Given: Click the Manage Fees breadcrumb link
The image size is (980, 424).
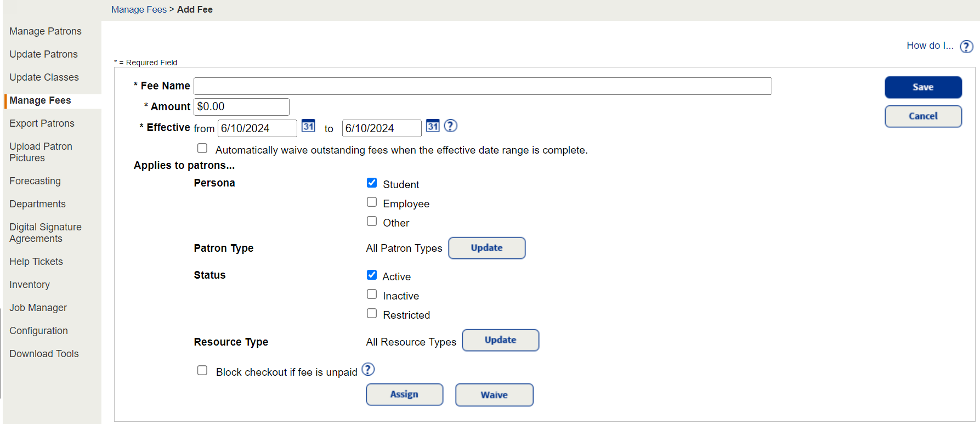Looking at the screenshot, I should [139, 9].
